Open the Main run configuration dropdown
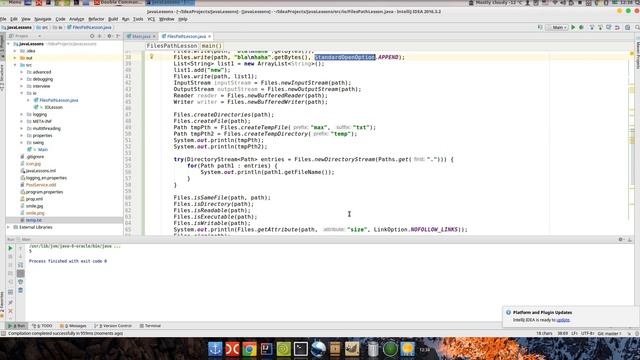Viewport: 640px width, 360px height. coord(558,27)
